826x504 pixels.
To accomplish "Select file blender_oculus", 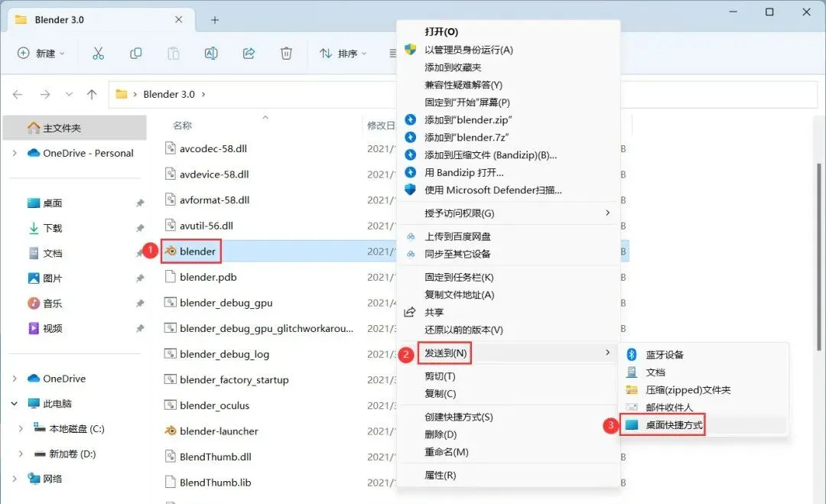I will [214, 405].
